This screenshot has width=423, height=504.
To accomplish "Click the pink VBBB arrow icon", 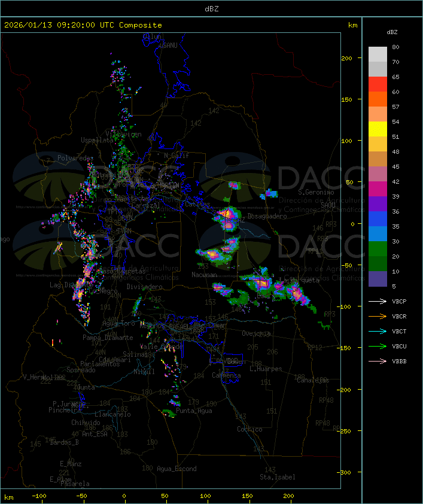I will pyautogui.click(x=378, y=361).
